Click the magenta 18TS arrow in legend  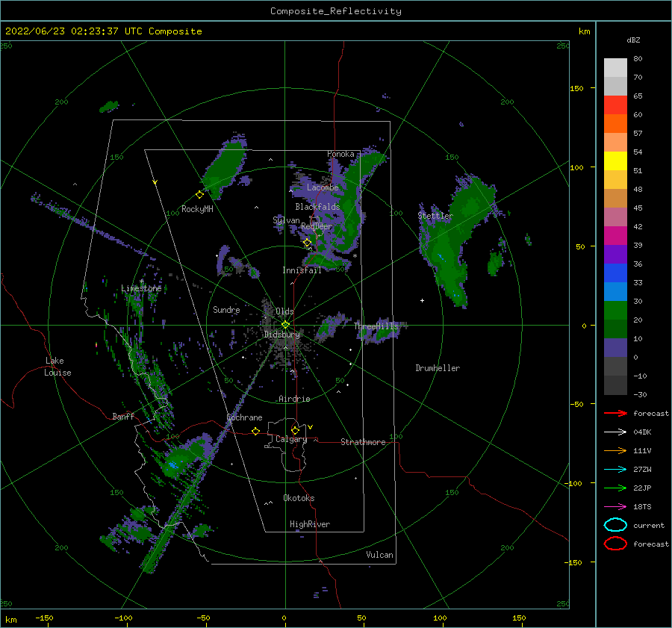[615, 506]
